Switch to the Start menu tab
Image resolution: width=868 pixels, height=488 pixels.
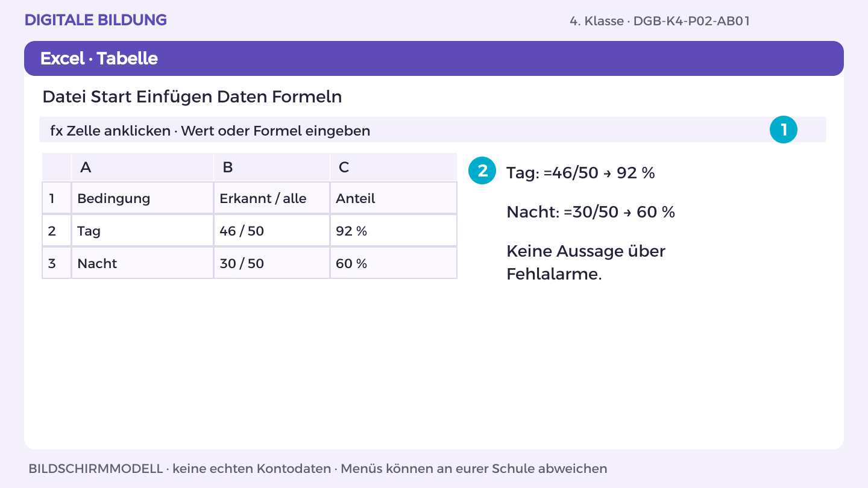pos(112,96)
